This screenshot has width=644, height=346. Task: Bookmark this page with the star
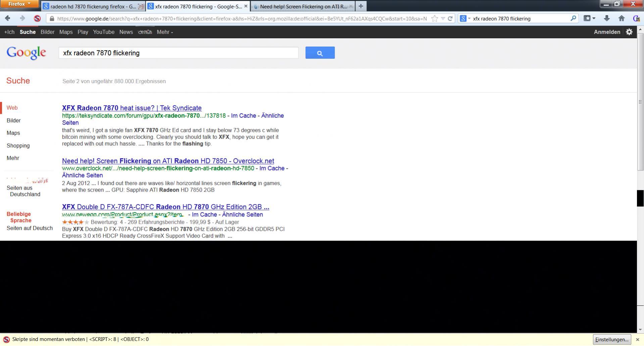pos(435,18)
